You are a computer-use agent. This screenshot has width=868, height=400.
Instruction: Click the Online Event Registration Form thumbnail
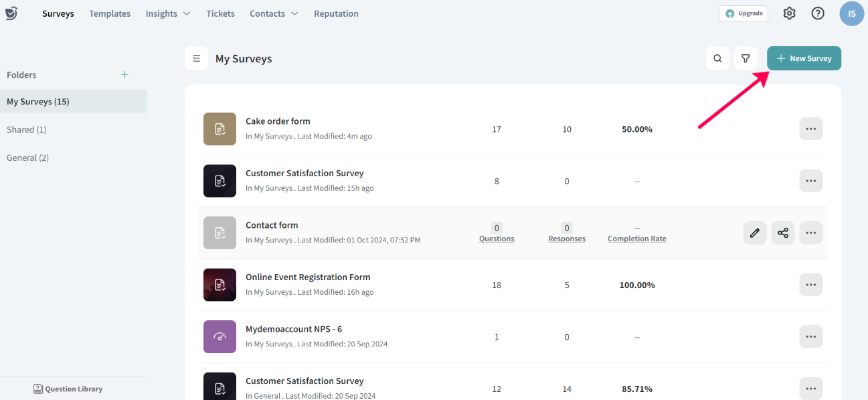tap(220, 285)
